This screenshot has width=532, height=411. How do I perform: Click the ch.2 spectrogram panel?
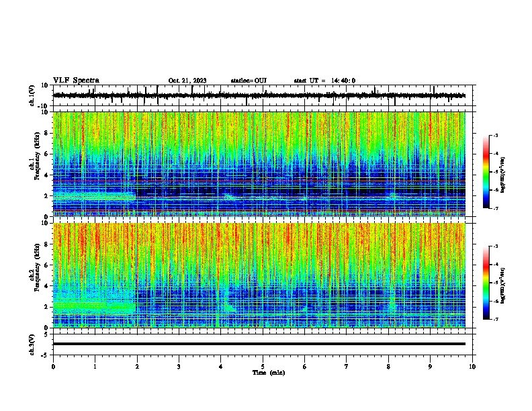[259, 275]
